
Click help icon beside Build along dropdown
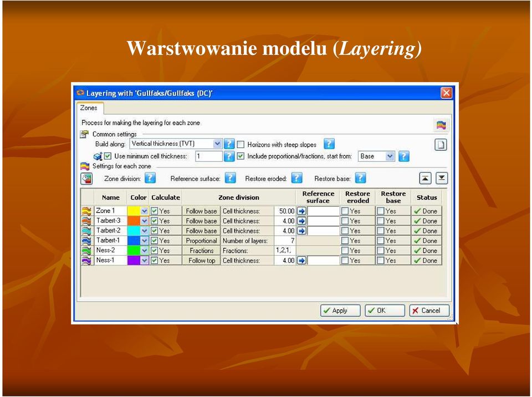pyautogui.click(x=229, y=144)
